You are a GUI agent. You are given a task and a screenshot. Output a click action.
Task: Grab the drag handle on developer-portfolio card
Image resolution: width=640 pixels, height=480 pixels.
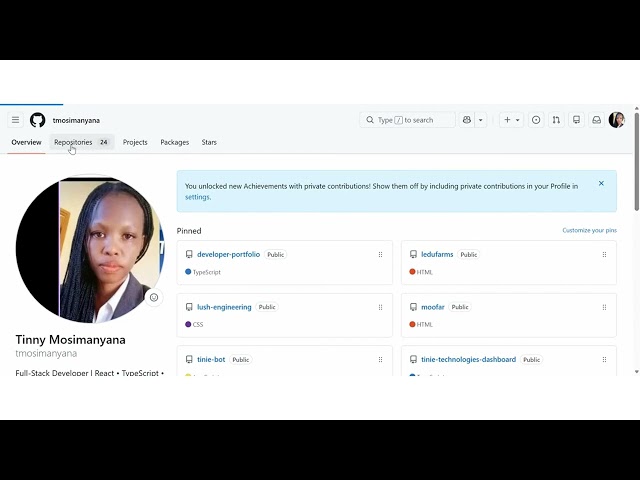pyautogui.click(x=380, y=255)
